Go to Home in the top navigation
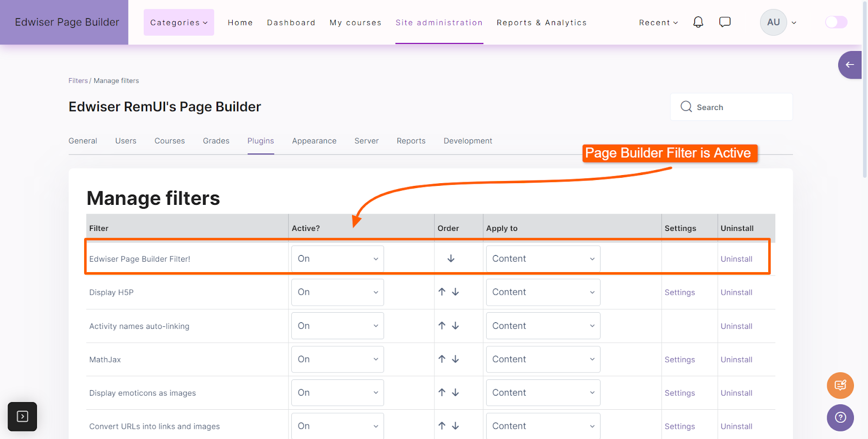This screenshot has width=868, height=439. pos(240,23)
